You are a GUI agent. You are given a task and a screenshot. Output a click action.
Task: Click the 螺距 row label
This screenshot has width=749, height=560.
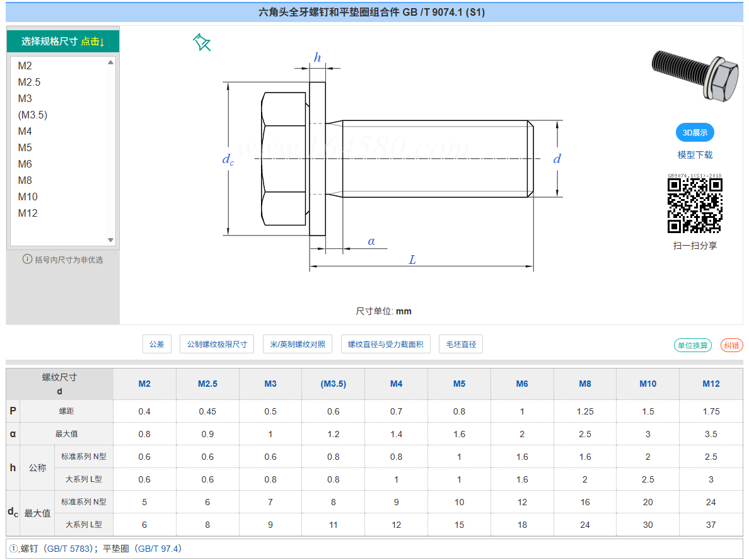(66, 411)
